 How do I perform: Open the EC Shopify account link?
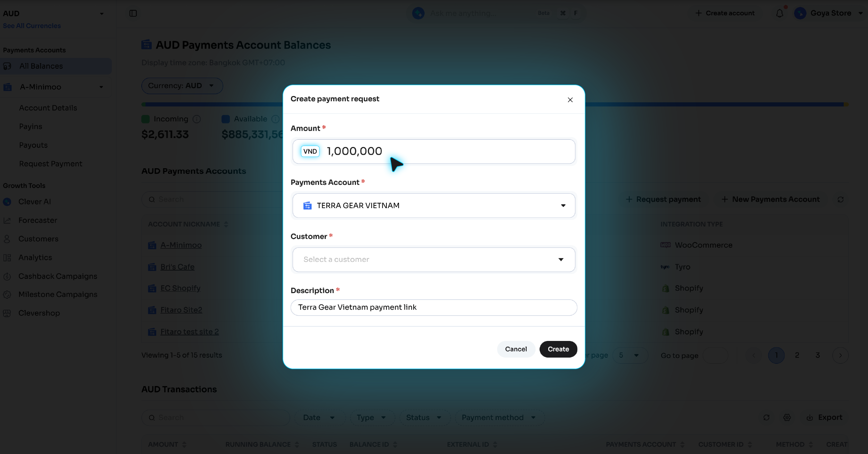click(180, 288)
